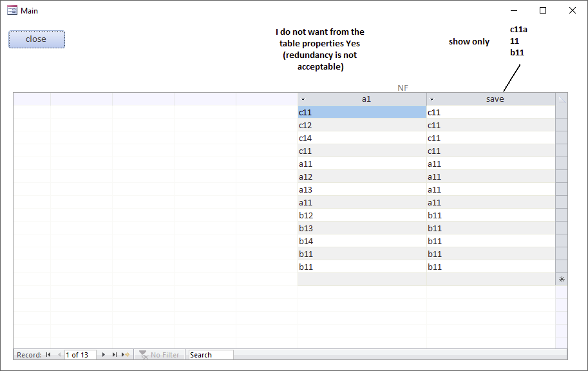Open the a1 column filter dropdown arrow
The height and width of the screenshot is (371, 588).
(303, 99)
